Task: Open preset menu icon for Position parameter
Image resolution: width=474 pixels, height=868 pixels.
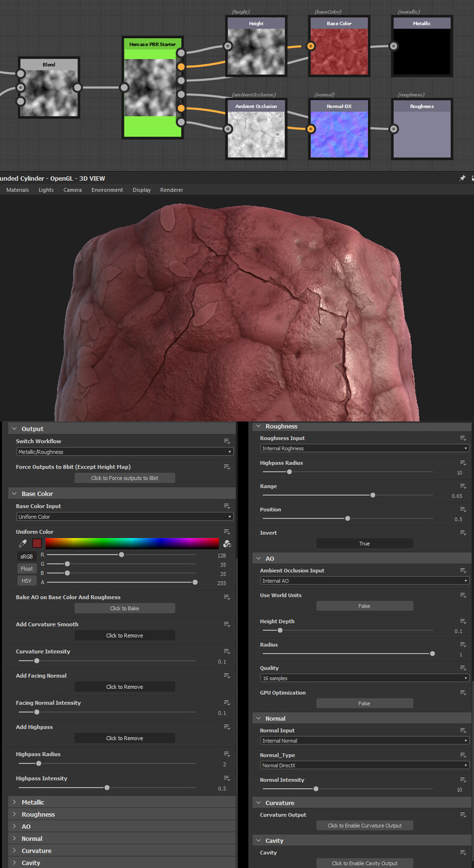Action: tap(463, 509)
